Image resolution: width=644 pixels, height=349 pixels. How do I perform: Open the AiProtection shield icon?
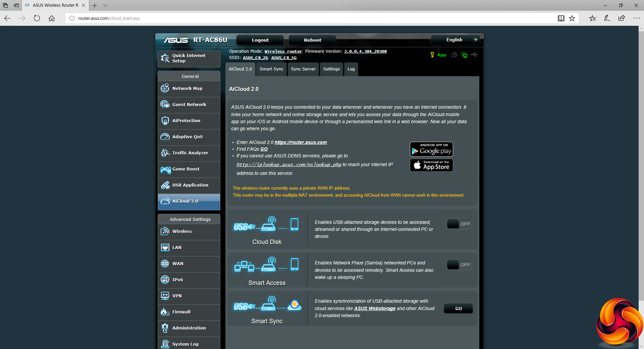[x=165, y=120]
